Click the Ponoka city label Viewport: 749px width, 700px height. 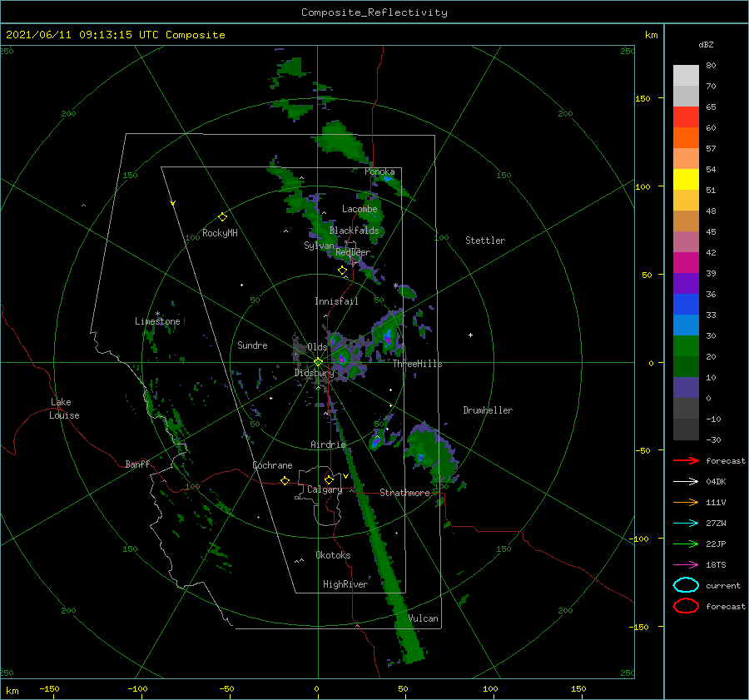pos(379,171)
